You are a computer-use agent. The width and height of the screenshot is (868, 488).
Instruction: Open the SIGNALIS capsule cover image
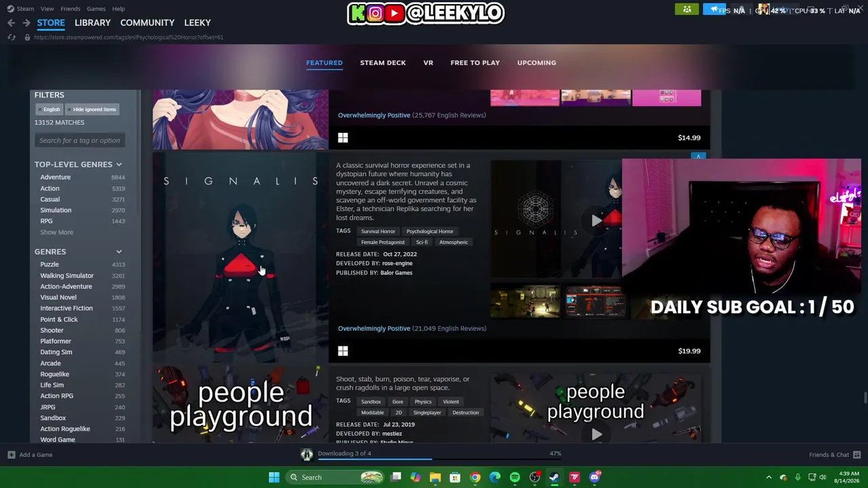pyautogui.click(x=240, y=259)
